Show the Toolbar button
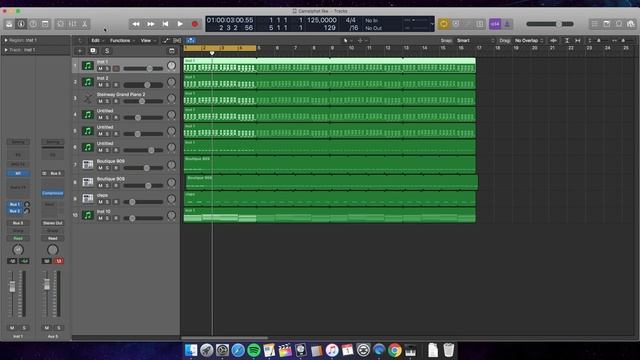Viewport: 640px width, 360px height. click(x=45, y=24)
